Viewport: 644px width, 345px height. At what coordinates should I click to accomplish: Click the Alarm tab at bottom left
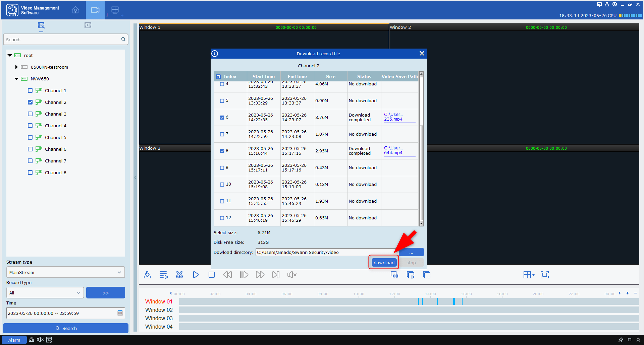click(x=14, y=340)
